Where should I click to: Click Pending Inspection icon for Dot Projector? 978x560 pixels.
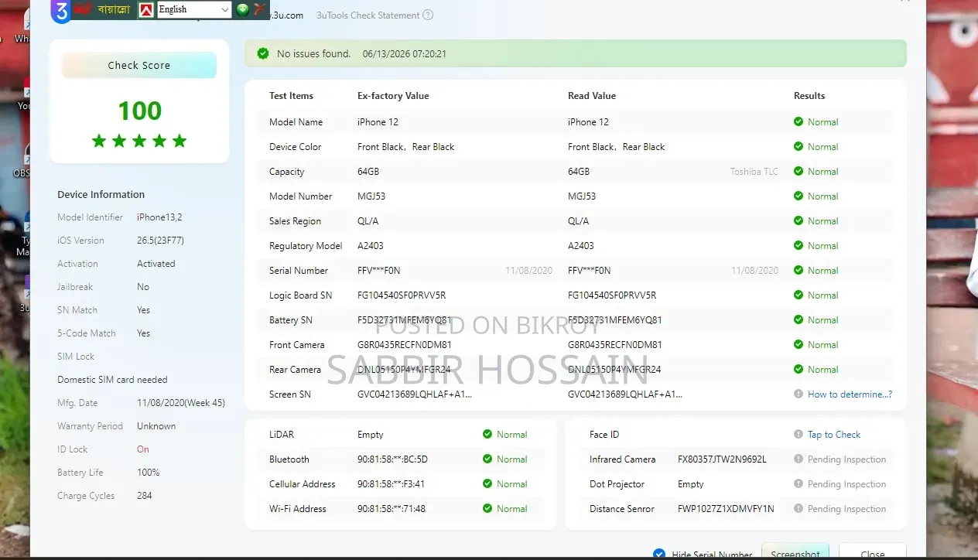point(798,483)
